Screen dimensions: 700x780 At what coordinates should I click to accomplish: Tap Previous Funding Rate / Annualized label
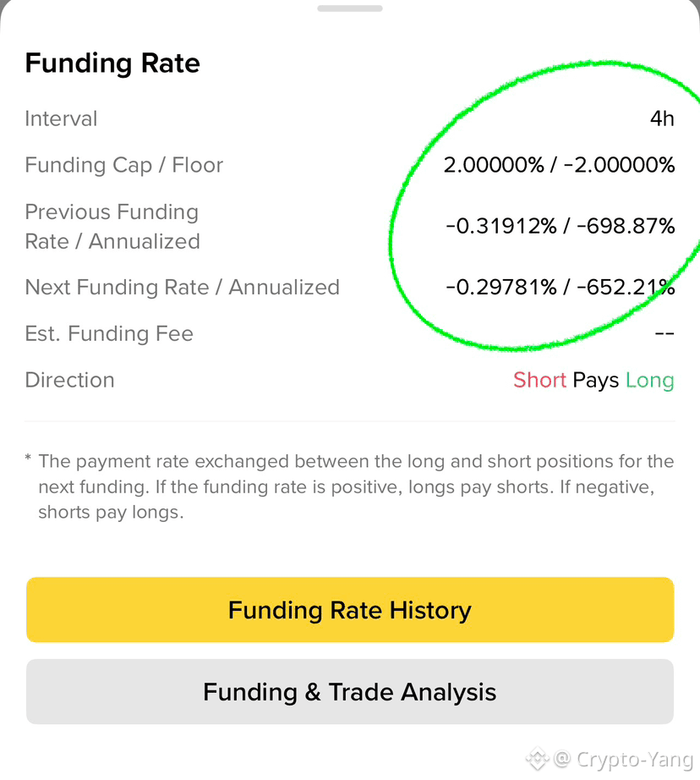112,227
